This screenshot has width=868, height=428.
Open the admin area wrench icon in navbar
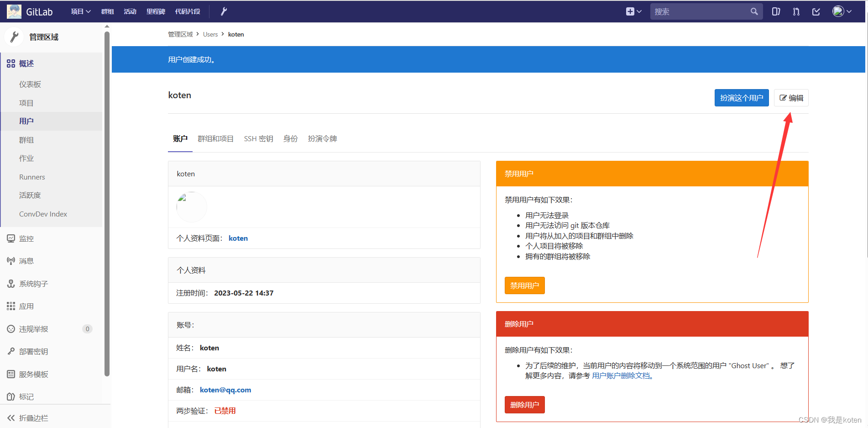224,11
